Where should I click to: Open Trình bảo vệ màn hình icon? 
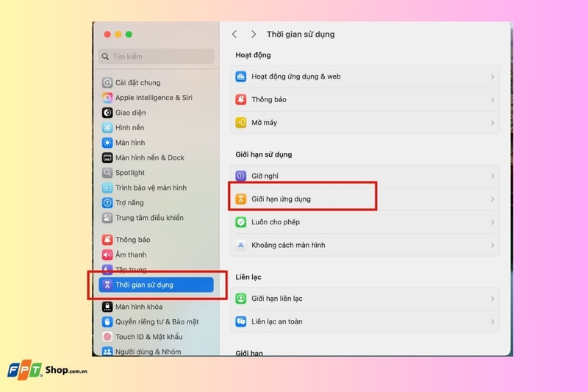(x=107, y=188)
